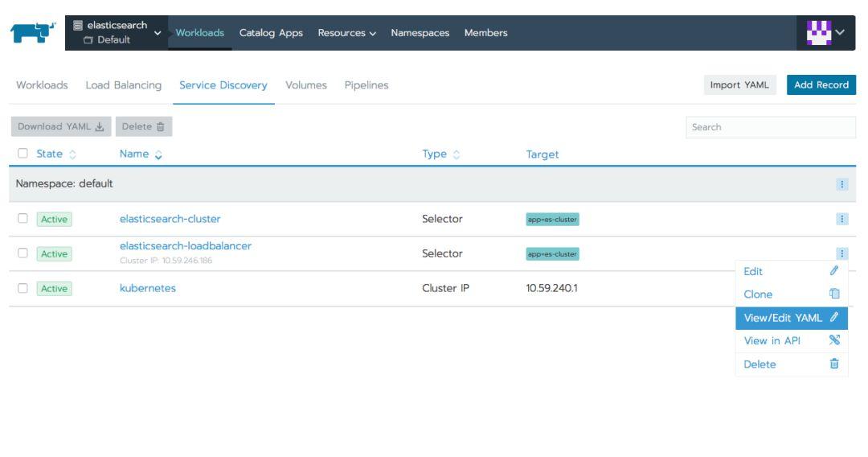Choose Edit from context menu
The image size is (868, 457).
click(792, 271)
